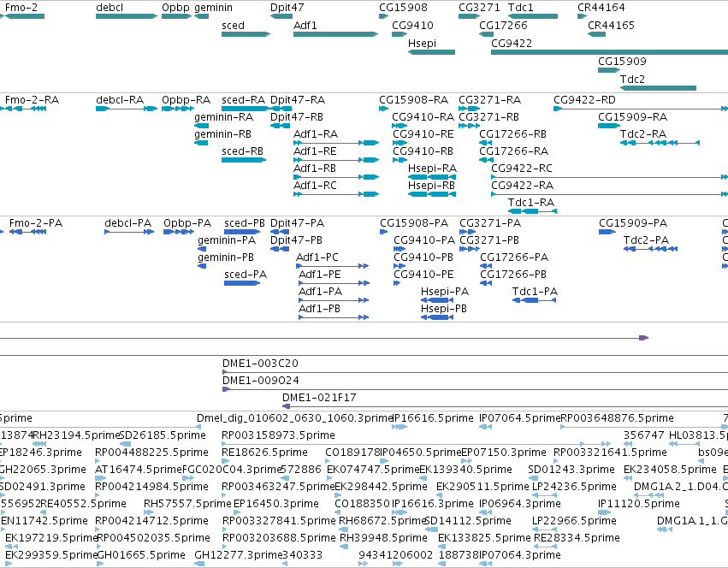
Task: Click the Tdc1-RA transcript glyph
Action: point(533,211)
